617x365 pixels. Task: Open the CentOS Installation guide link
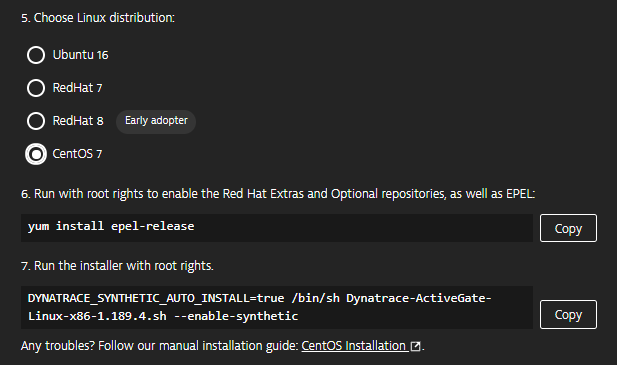click(353, 346)
